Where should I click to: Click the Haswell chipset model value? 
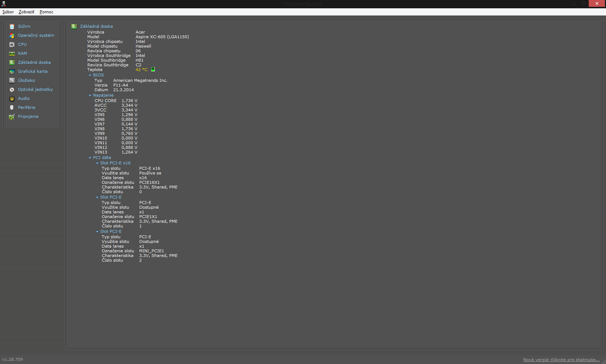(x=143, y=46)
